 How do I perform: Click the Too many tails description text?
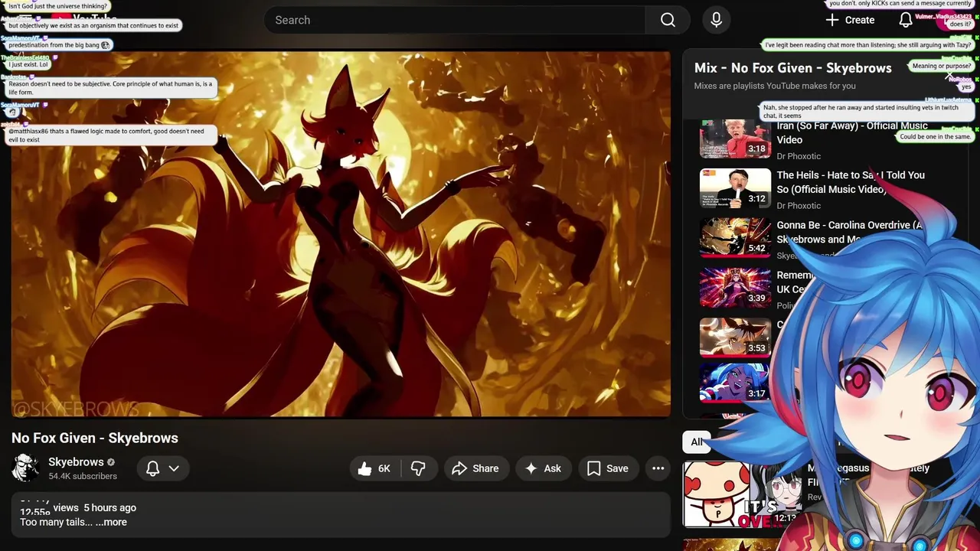point(56,522)
